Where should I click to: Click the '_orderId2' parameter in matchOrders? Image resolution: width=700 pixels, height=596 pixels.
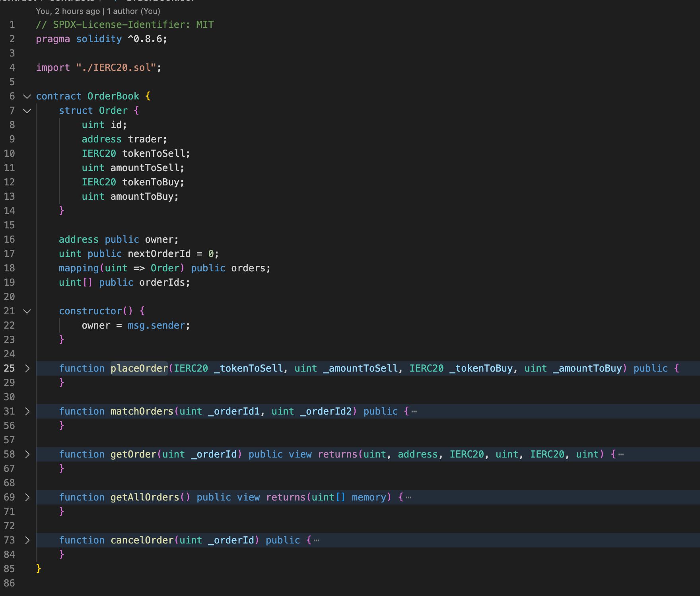(x=326, y=411)
